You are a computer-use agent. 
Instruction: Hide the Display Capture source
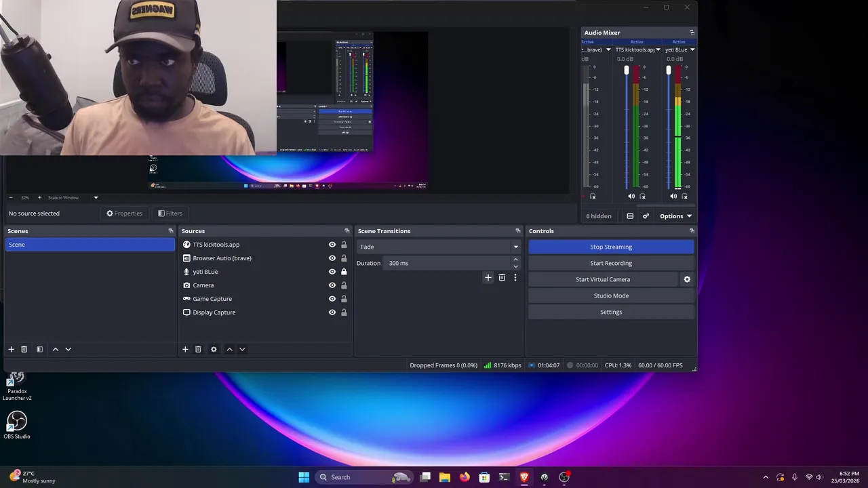click(x=332, y=312)
